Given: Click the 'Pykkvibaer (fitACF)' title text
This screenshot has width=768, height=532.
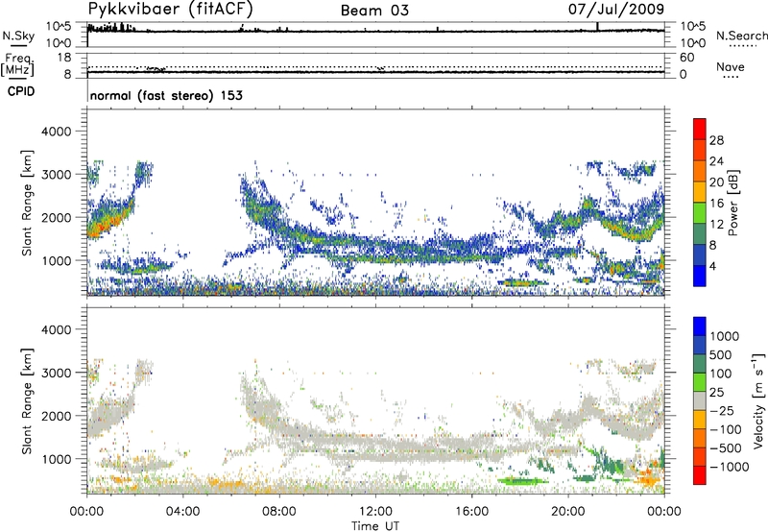Looking at the screenshot, I should click(x=170, y=9).
